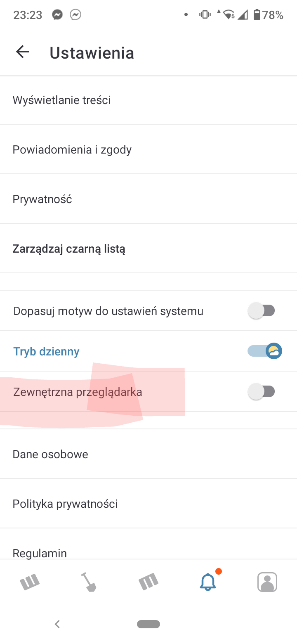Tap the Tryb dzienny label

(46, 351)
